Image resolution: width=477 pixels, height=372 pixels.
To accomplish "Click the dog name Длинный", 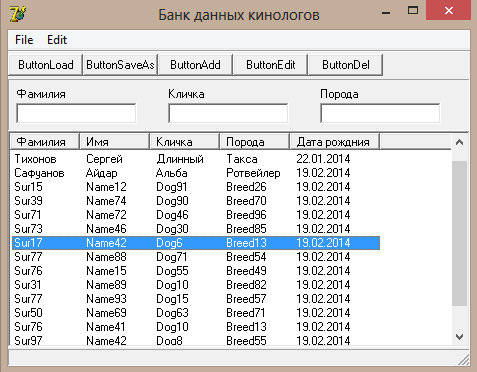I will (x=180, y=159).
